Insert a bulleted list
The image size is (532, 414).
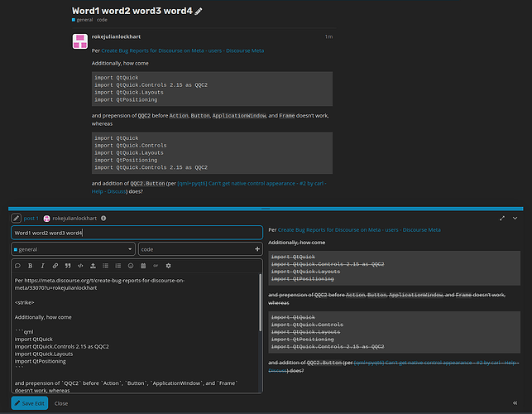coord(106,266)
